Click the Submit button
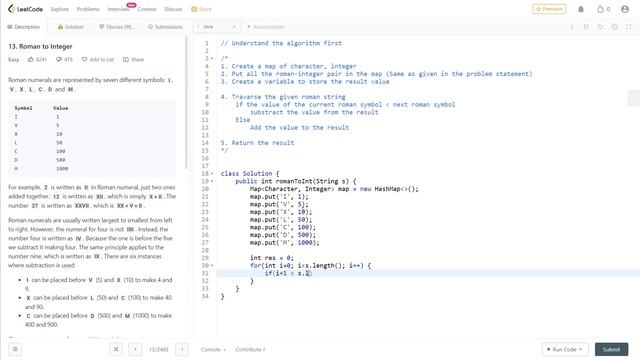This screenshot has width=640, height=360. click(611, 349)
